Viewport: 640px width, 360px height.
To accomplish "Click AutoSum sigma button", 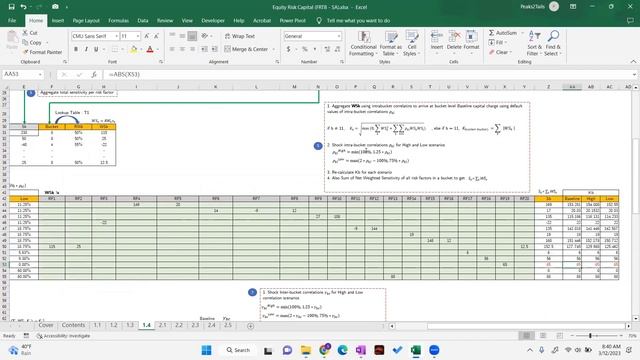I will coord(502,33).
